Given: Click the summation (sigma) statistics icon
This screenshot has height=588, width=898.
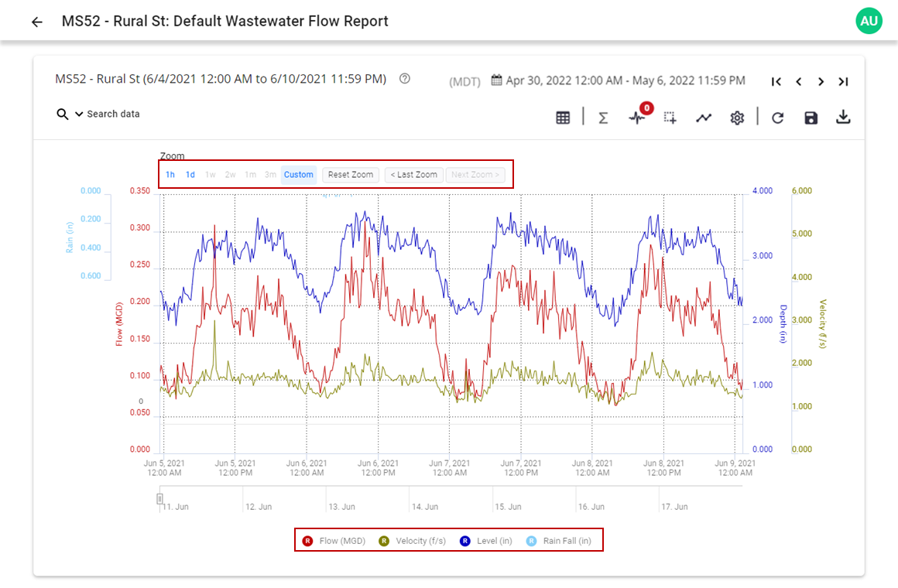Looking at the screenshot, I should [x=602, y=116].
